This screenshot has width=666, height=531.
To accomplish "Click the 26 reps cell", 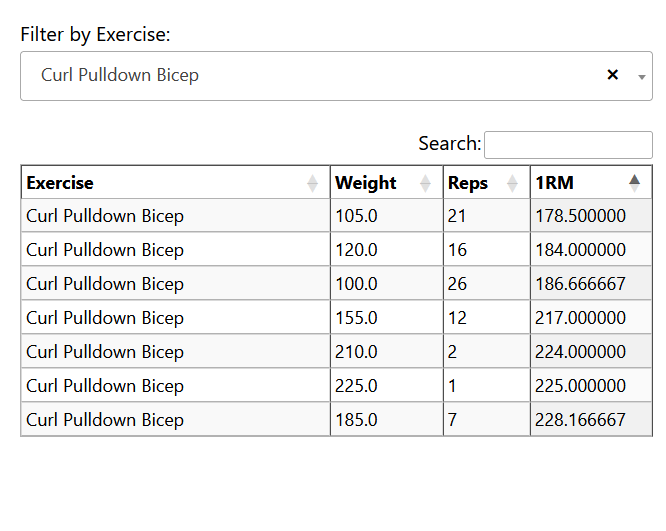I will [487, 284].
